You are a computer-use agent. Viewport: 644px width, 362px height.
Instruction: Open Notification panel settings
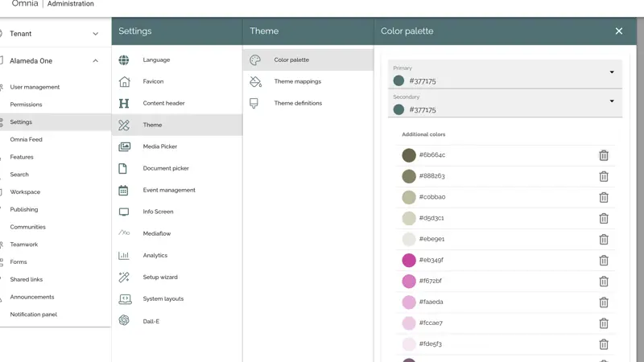[x=34, y=315]
